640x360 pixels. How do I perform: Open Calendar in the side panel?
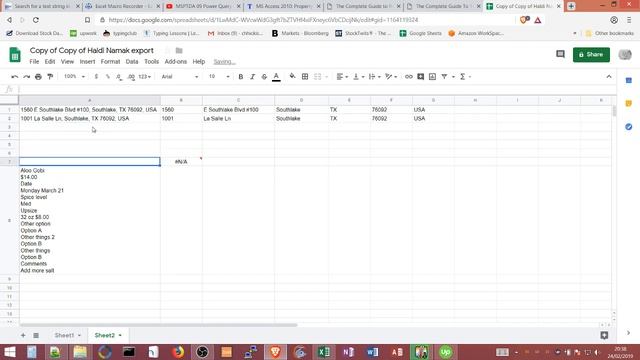coord(629,80)
